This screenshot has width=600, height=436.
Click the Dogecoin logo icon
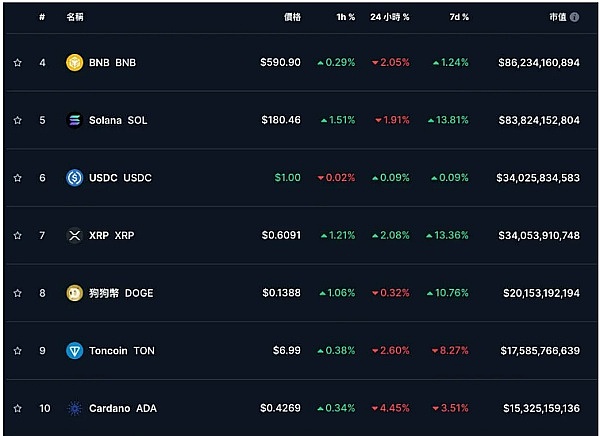[74, 293]
